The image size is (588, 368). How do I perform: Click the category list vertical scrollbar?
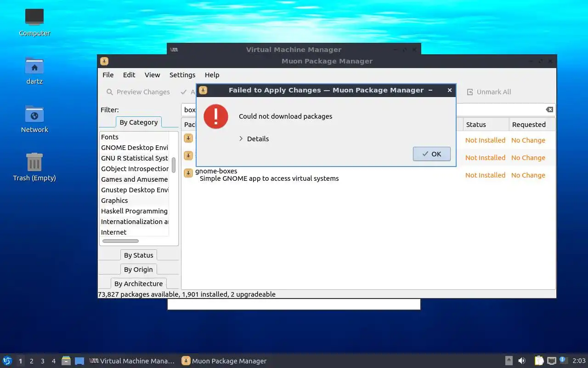(174, 165)
